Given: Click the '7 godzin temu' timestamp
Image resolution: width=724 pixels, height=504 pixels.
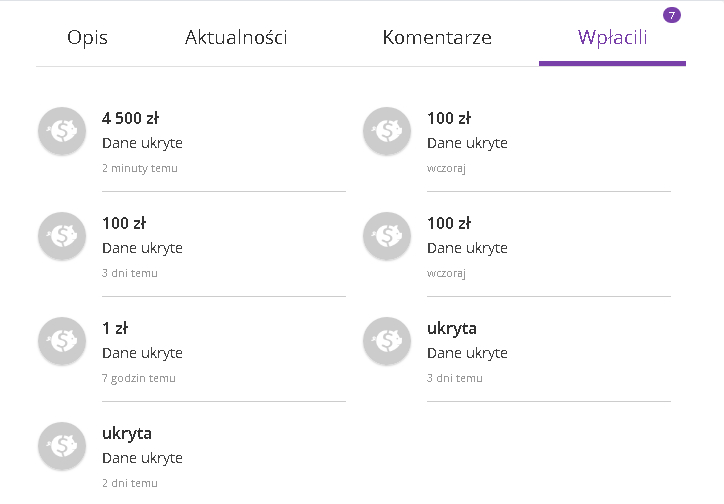Looking at the screenshot, I should pos(139,378).
